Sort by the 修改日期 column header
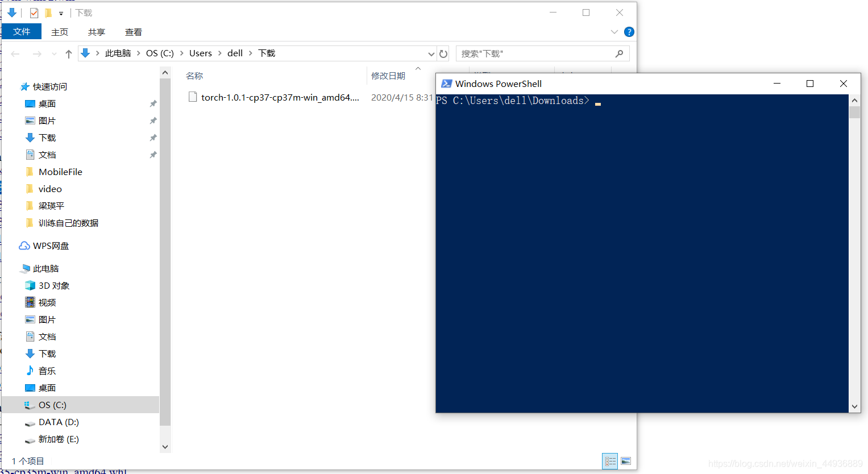The width and height of the screenshot is (868, 474). click(388, 76)
